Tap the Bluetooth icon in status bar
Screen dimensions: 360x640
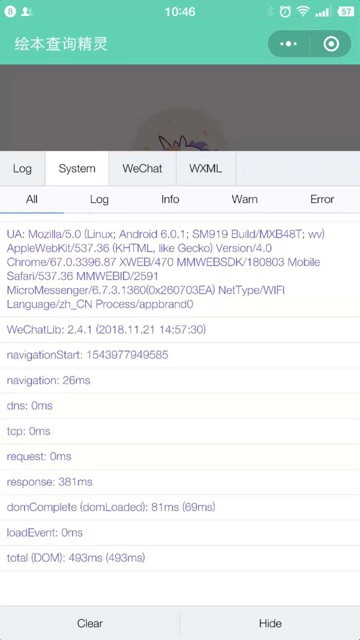coord(270,12)
